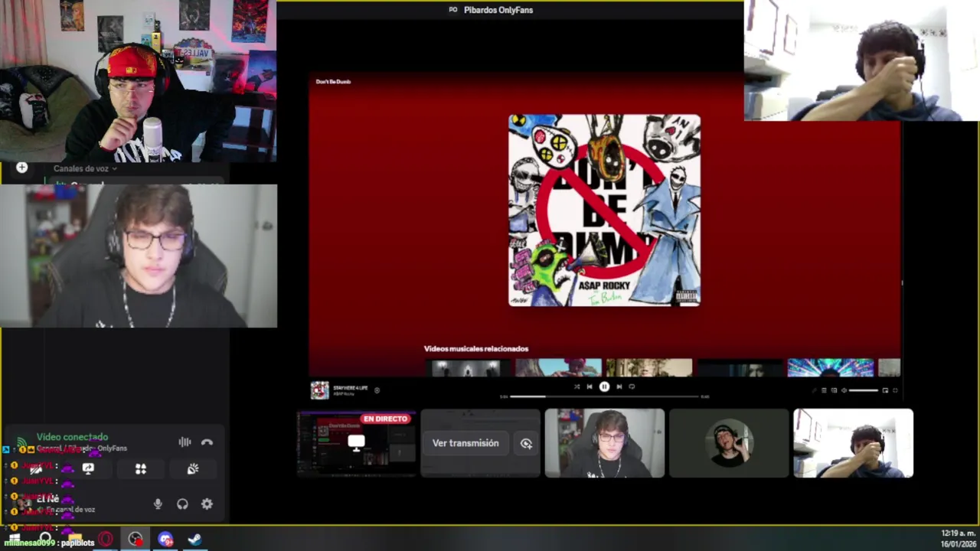The height and width of the screenshot is (551, 980).
Task: Open the General / Pibardos OnlyFans channel link
Action: pos(82,448)
